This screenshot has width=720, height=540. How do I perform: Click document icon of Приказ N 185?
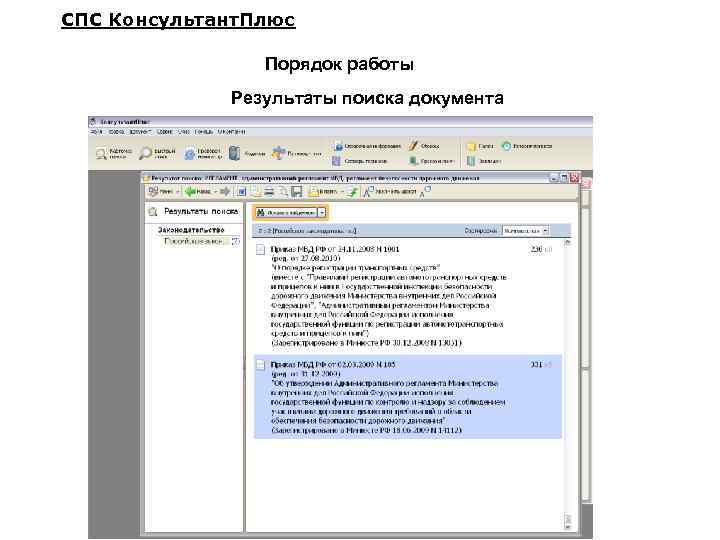click(260, 365)
